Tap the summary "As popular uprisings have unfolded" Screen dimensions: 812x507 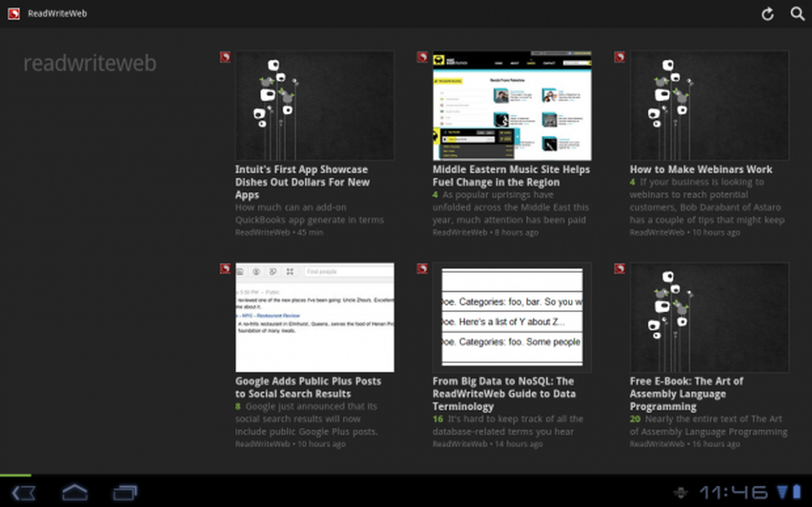pyautogui.click(x=511, y=207)
